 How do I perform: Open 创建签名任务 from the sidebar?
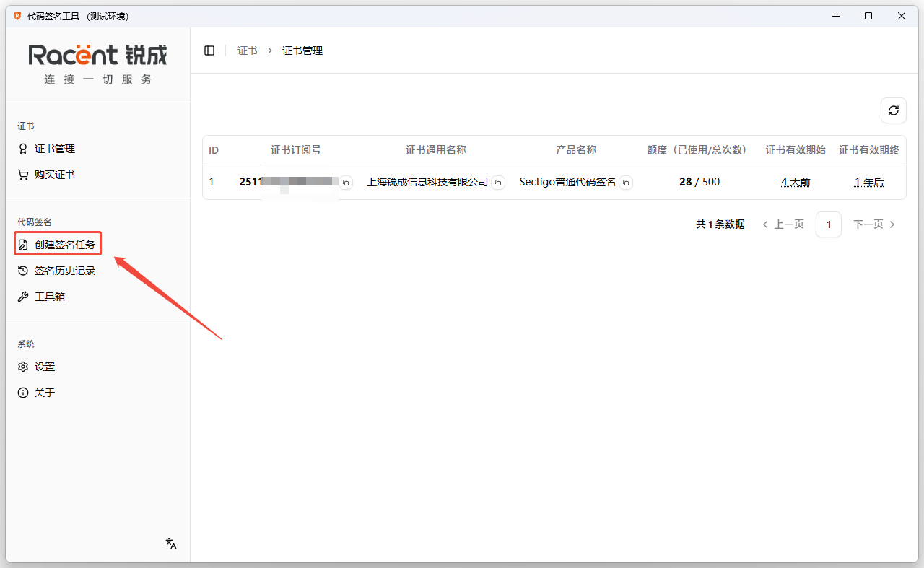58,244
